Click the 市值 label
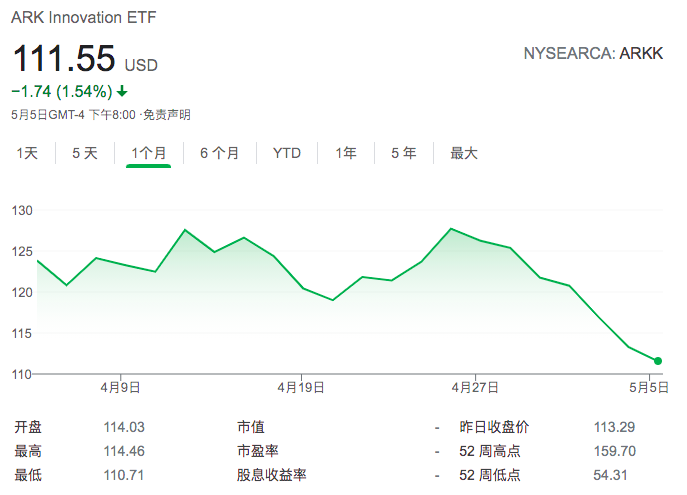This screenshot has width=687, height=495. click(251, 427)
